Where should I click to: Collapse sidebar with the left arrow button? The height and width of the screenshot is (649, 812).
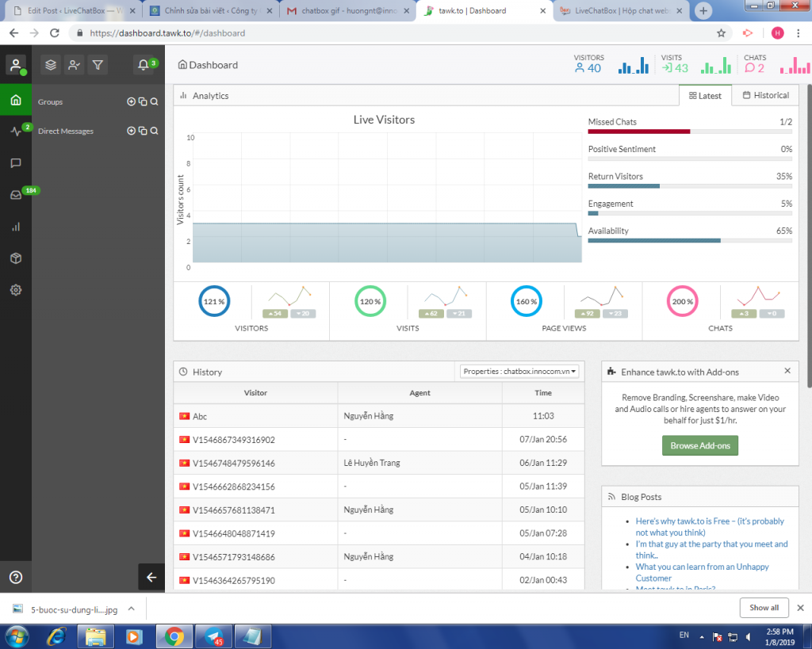click(151, 577)
